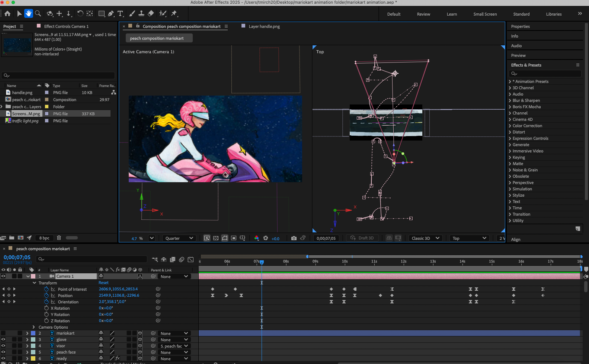Select the Dolly camera tool
This screenshot has height=364, width=589.
(x=69, y=14)
